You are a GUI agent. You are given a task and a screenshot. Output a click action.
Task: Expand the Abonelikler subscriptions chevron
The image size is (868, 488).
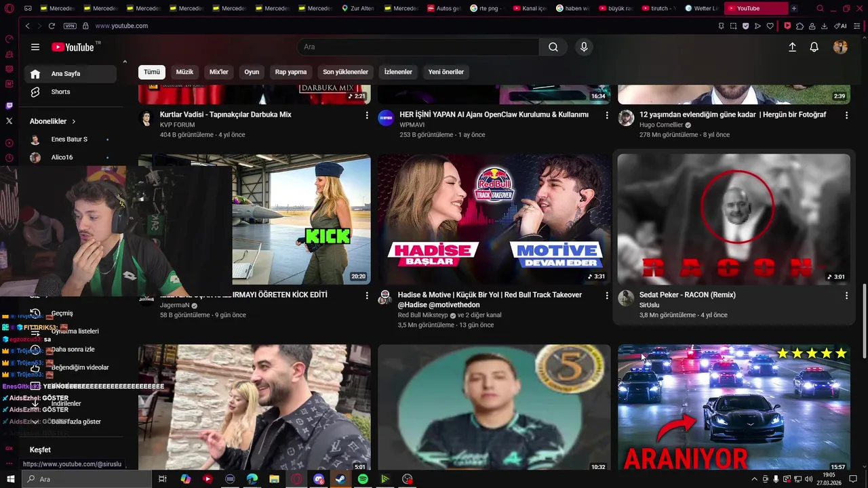click(x=73, y=121)
